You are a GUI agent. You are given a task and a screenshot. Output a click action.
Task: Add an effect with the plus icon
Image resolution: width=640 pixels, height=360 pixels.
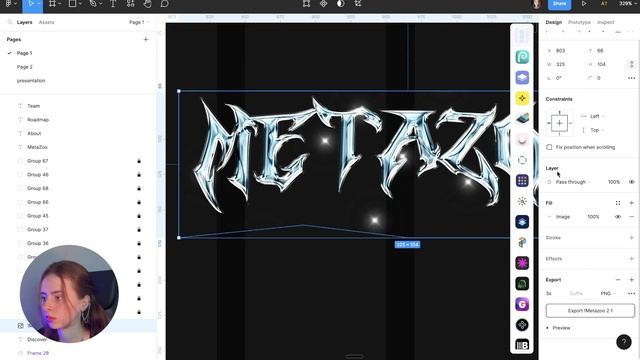tap(631, 259)
